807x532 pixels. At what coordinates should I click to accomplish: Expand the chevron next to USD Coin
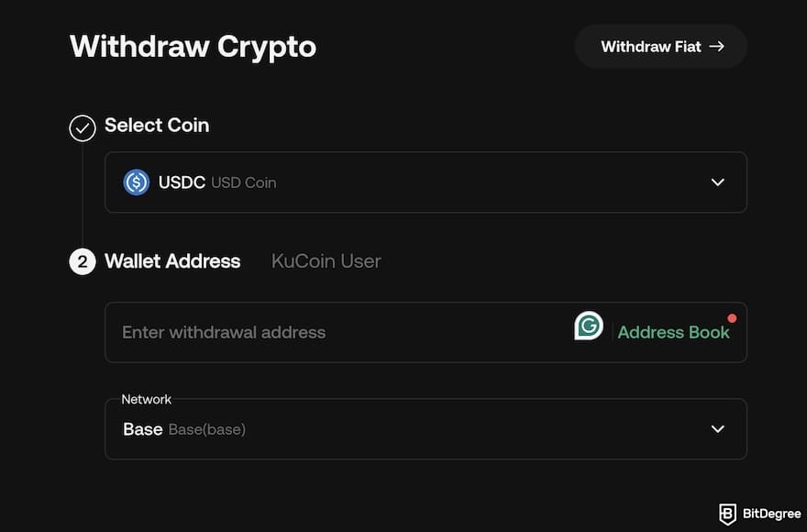[x=717, y=182]
